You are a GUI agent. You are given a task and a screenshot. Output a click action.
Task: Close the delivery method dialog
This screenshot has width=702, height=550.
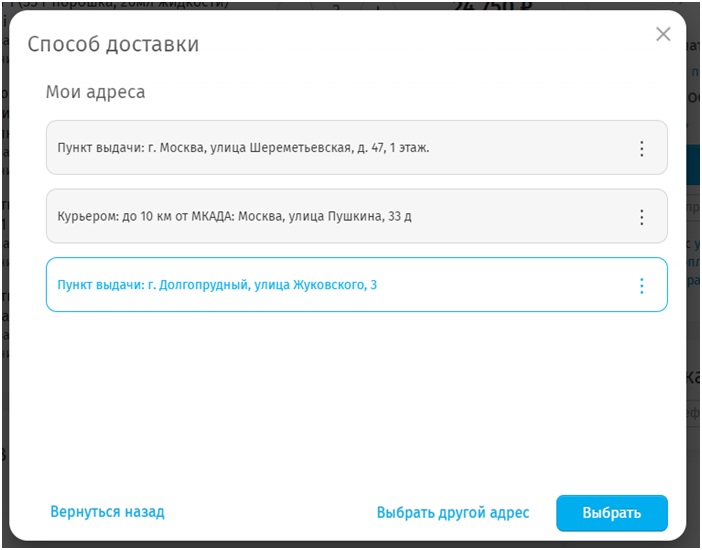coord(662,35)
